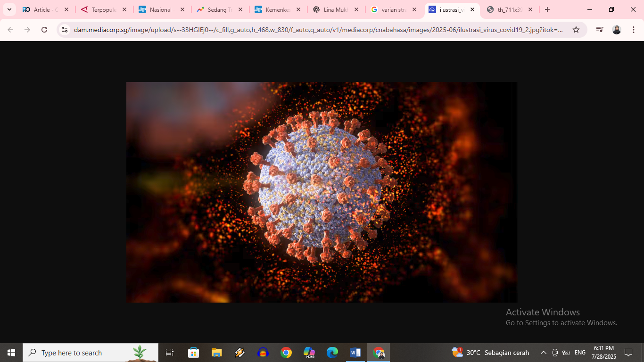Open Microsoft Edge from the taskbar

click(332, 353)
